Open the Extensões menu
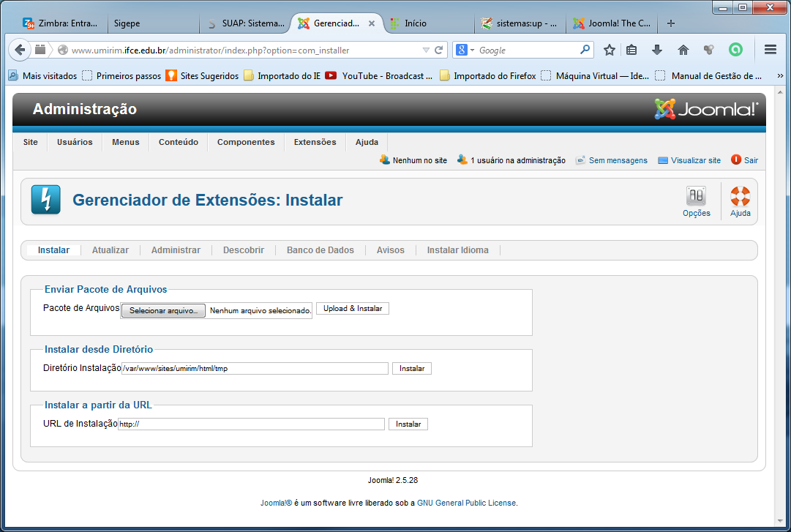Screen dimensions: 791x532 pos(315,142)
